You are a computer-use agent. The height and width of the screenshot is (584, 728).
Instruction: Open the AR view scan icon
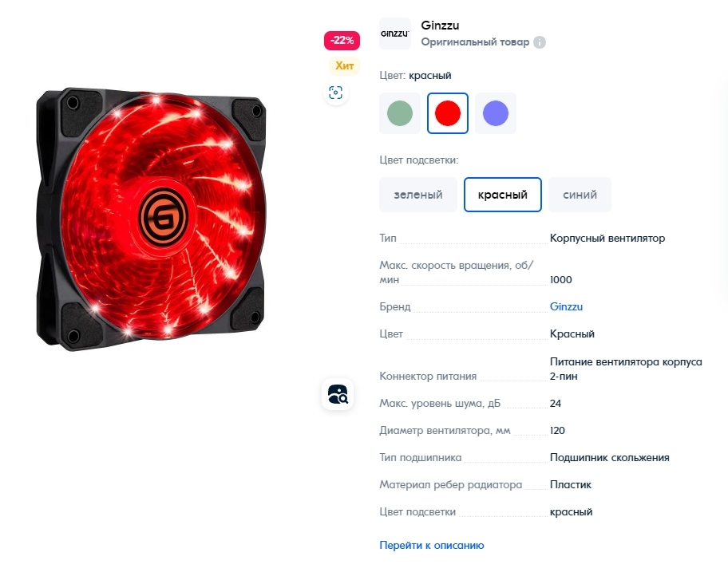point(336,93)
